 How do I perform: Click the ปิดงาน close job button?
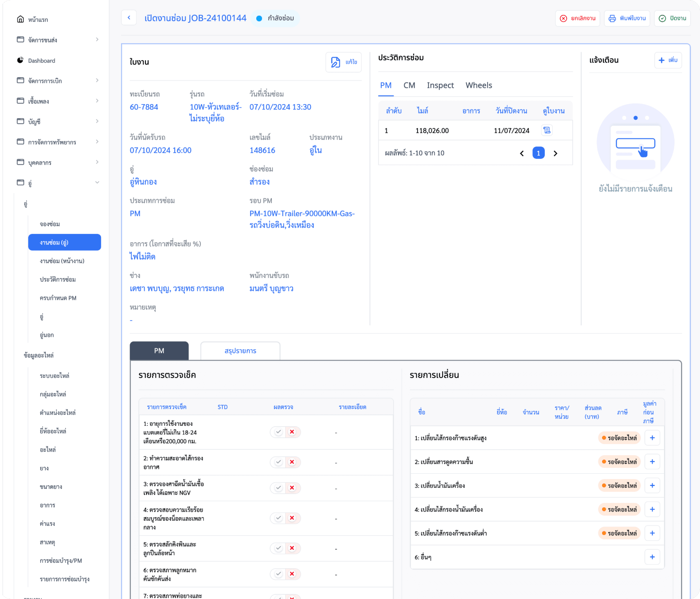[672, 18]
